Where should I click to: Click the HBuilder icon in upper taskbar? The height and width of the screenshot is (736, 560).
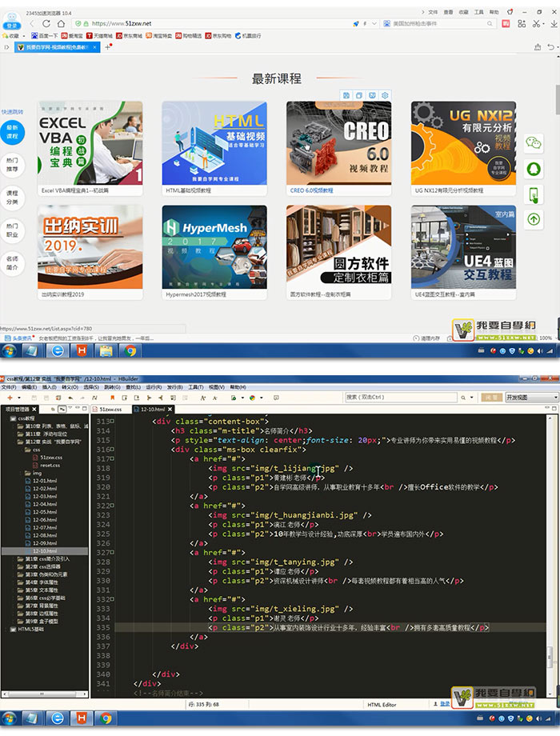82,350
